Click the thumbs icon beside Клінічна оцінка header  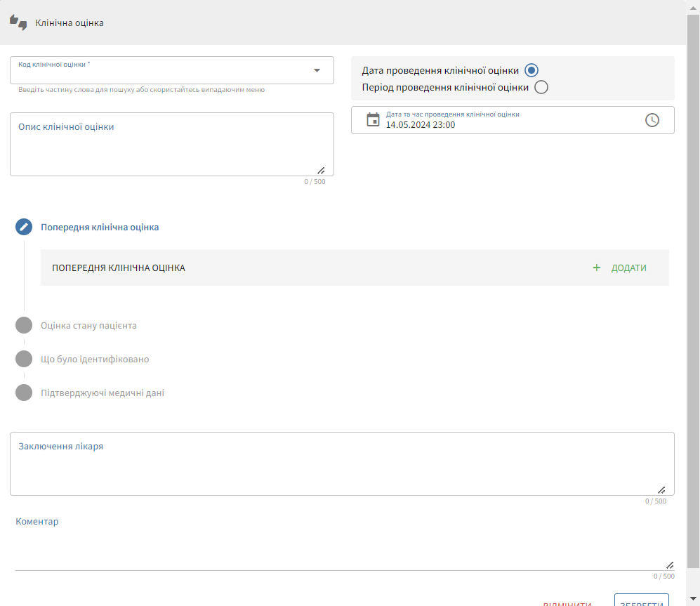[18, 22]
